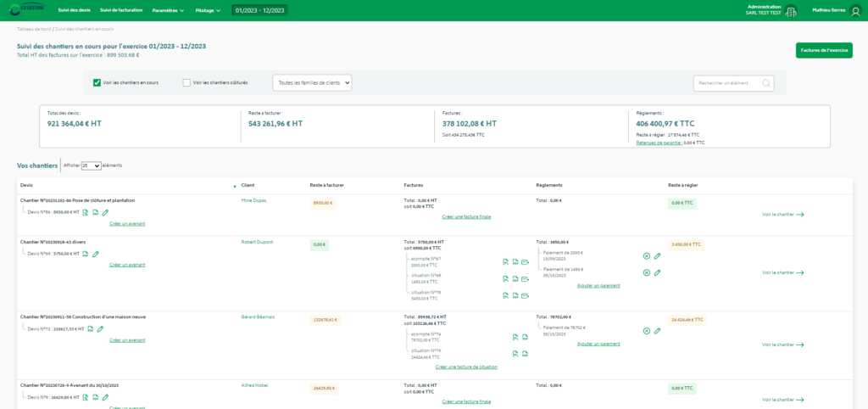Viewport: 868px width, 409px height.
Task: Edit Devis N°69 with the pencil
Action: coord(96,254)
